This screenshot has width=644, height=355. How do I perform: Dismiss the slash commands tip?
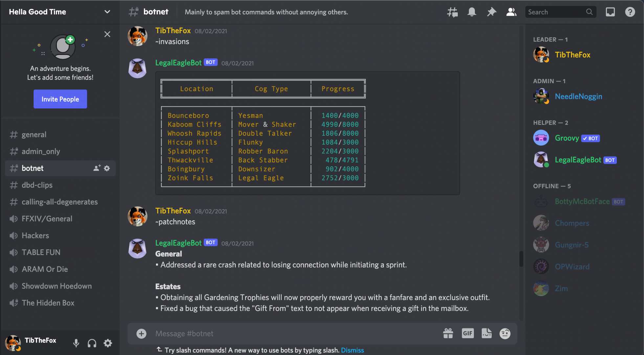pyautogui.click(x=352, y=350)
